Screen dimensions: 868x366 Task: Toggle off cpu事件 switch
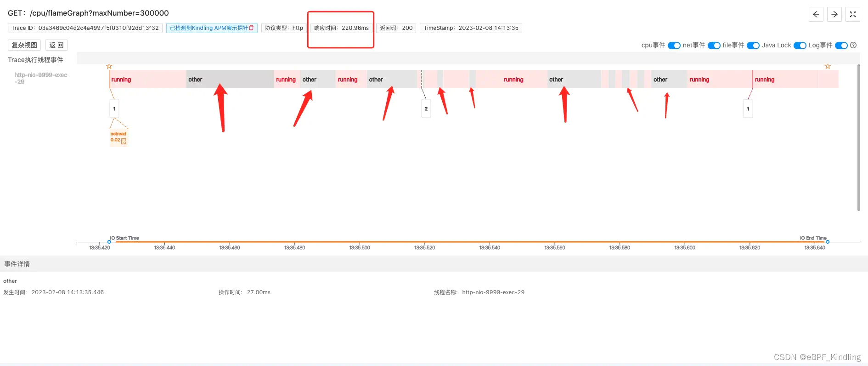(674, 46)
